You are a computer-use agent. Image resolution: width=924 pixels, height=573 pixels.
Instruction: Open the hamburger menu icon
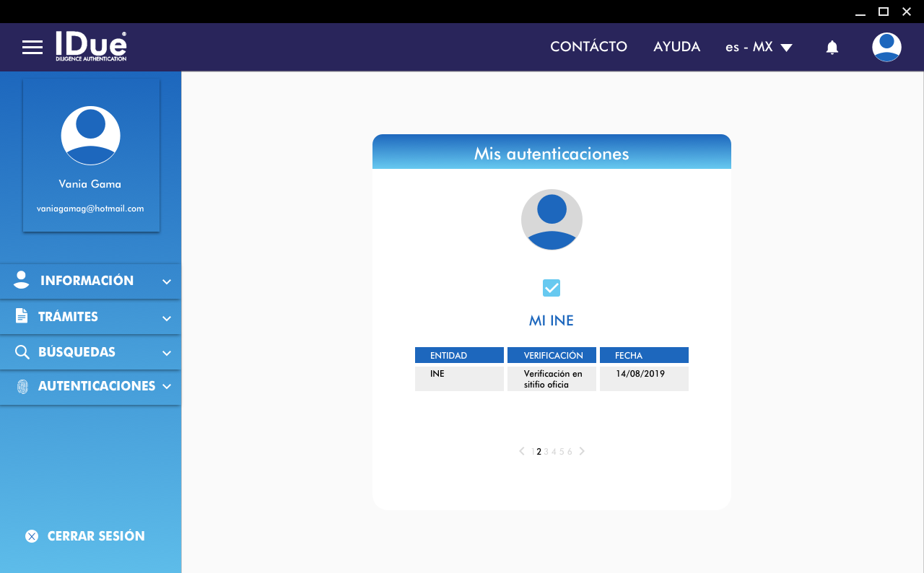coord(32,48)
